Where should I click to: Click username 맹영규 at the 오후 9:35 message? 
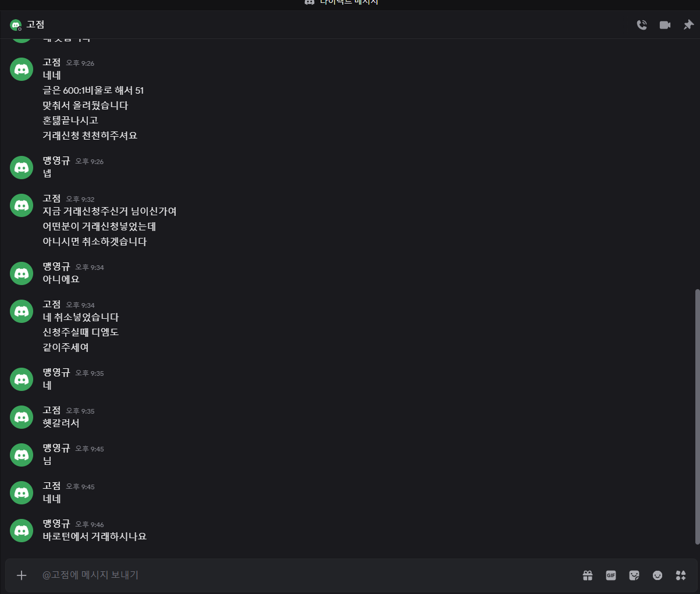click(x=56, y=372)
